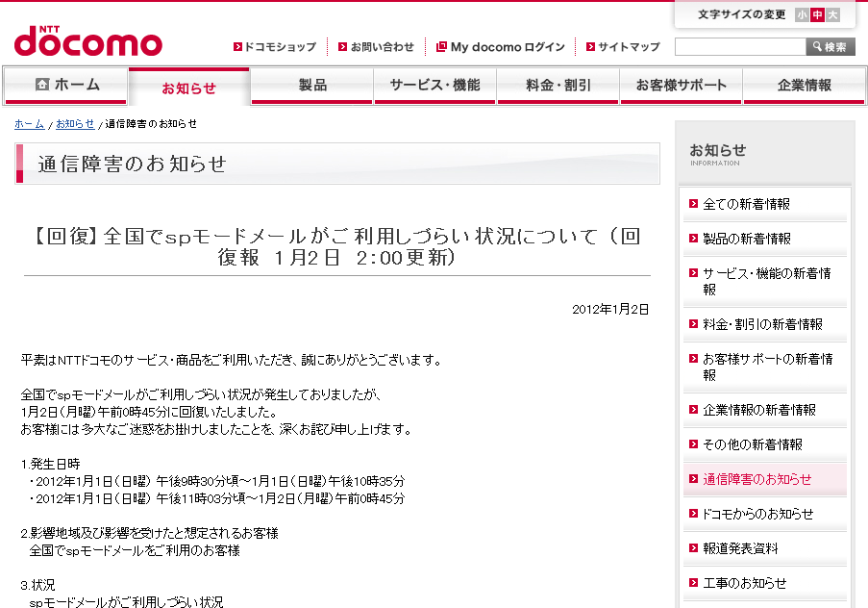Click the 1.発生日時 section line

50,464
